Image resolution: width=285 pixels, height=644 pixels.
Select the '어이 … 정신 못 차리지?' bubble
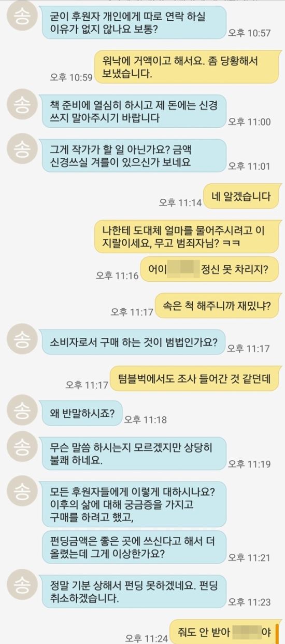(x=210, y=269)
